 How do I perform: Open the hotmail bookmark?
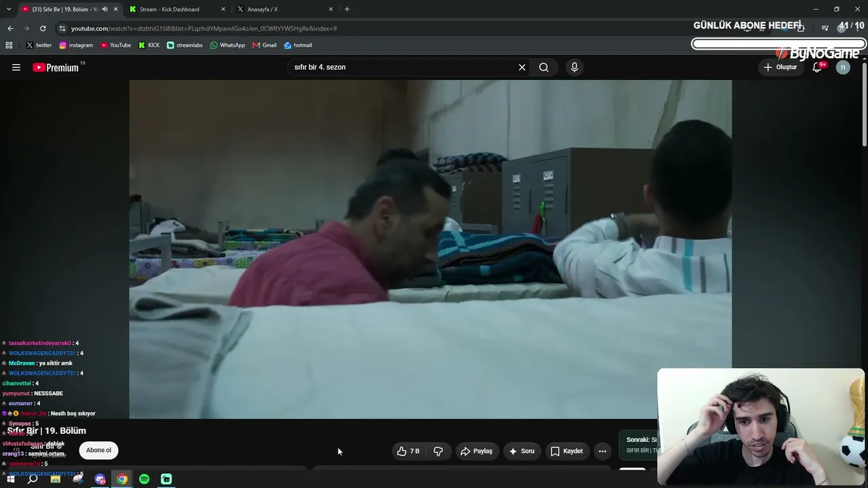click(x=298, y=45)
